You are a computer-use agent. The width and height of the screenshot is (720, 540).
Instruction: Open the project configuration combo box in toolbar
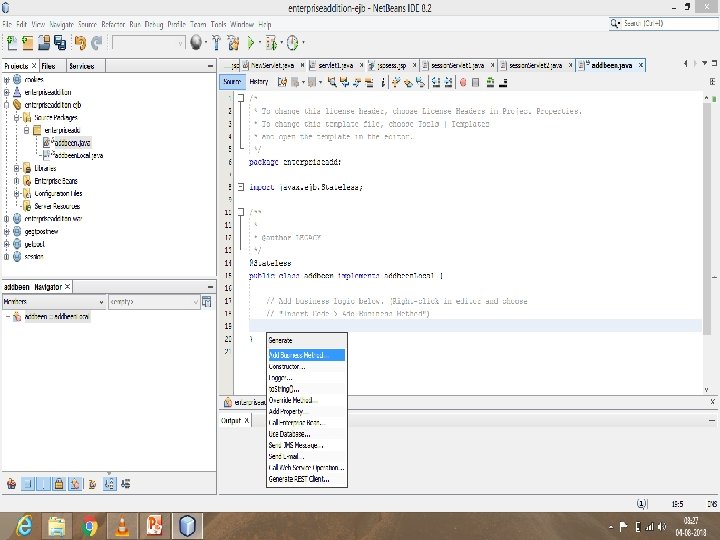click(x=148, y=43)
